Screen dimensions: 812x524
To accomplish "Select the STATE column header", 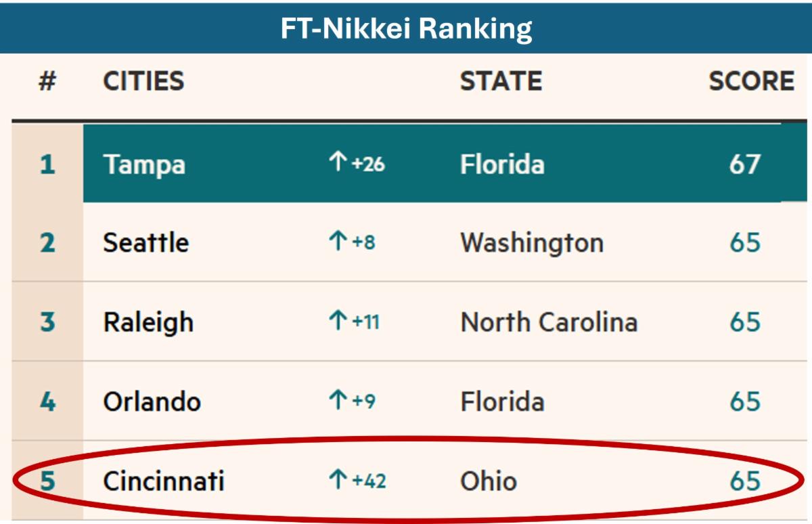I will tap(501, 81).
